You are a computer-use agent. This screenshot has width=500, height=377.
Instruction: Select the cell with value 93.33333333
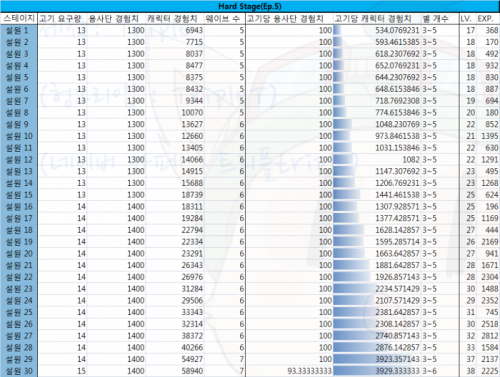[x=289, y=371]
